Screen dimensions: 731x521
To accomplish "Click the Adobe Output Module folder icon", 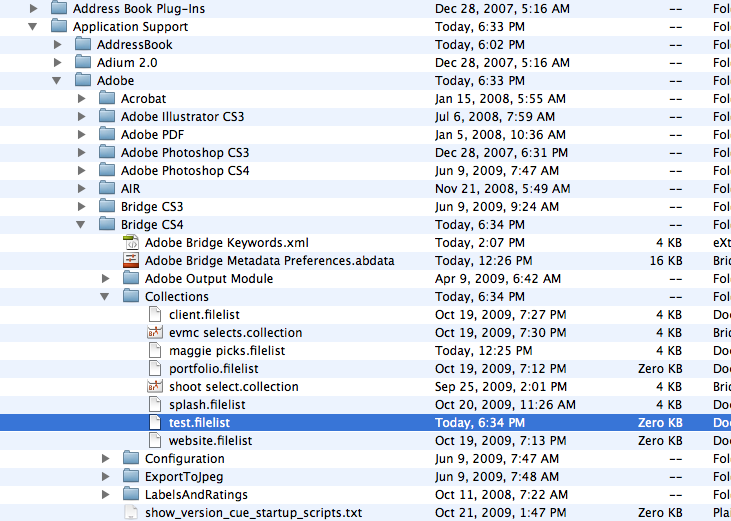I will (131, 278).
